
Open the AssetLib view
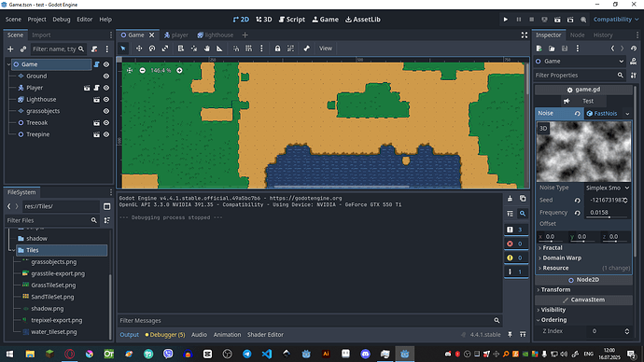coord(363,20)
